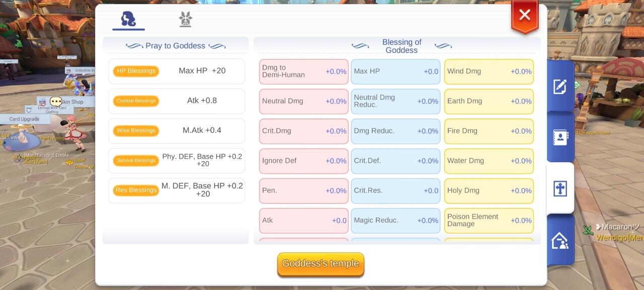Select the Crit.Res. blessing card
Image resolution: width=644 pixels, height=290 pixels.
point(395,191)
